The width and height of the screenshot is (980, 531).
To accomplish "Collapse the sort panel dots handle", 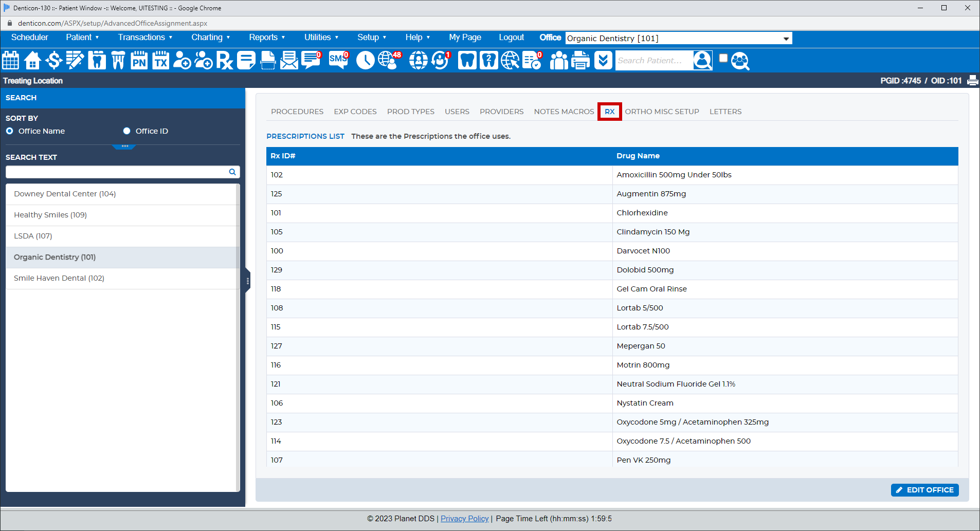I will [x=124, y=147].
